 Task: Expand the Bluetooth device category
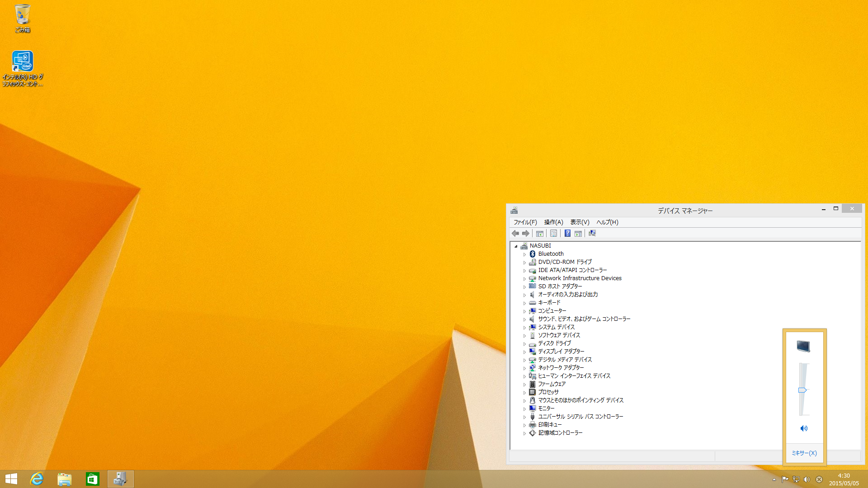point(524,254)
